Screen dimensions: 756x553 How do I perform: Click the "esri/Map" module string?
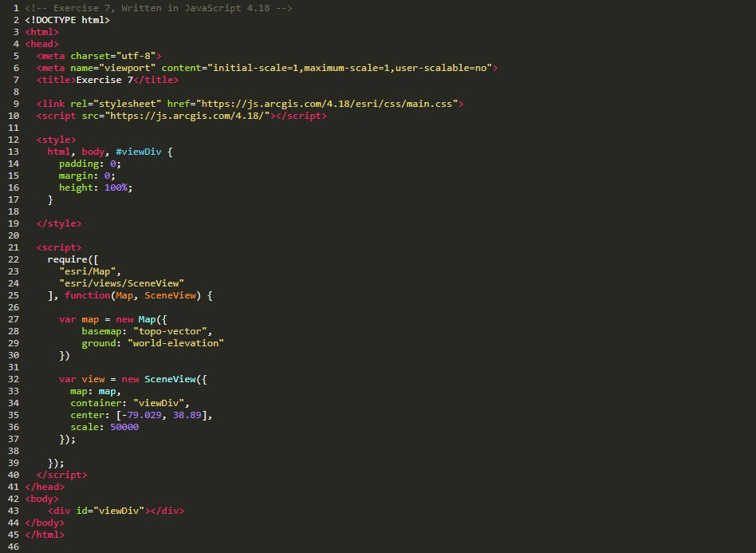(89, 271)
